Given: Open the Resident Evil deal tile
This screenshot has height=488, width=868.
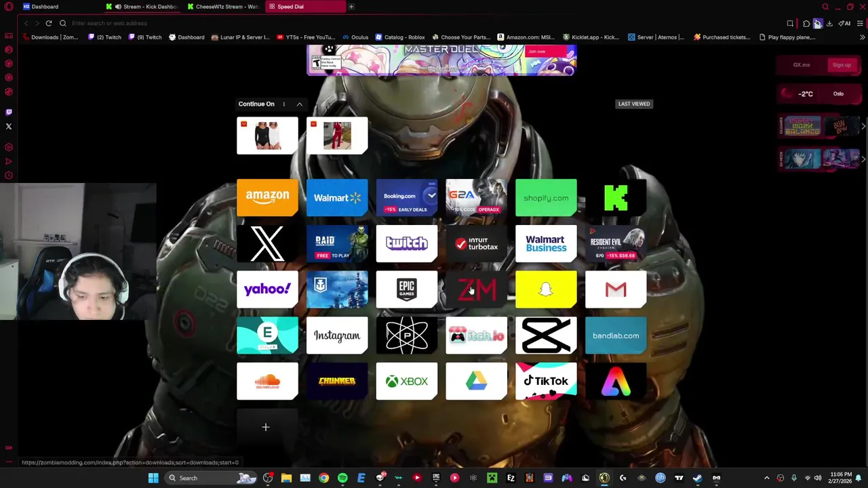Looking at the screenshot, I should (616, 243).
